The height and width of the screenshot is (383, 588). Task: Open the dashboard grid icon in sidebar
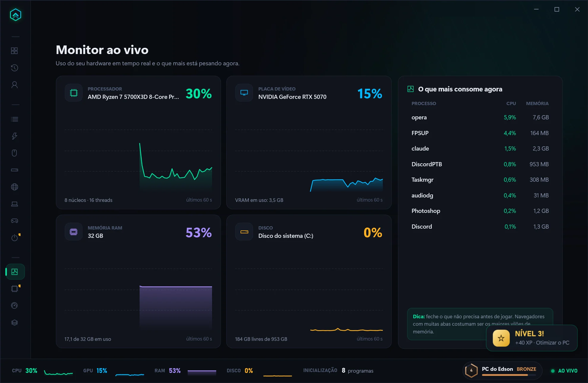click(14, 51)
